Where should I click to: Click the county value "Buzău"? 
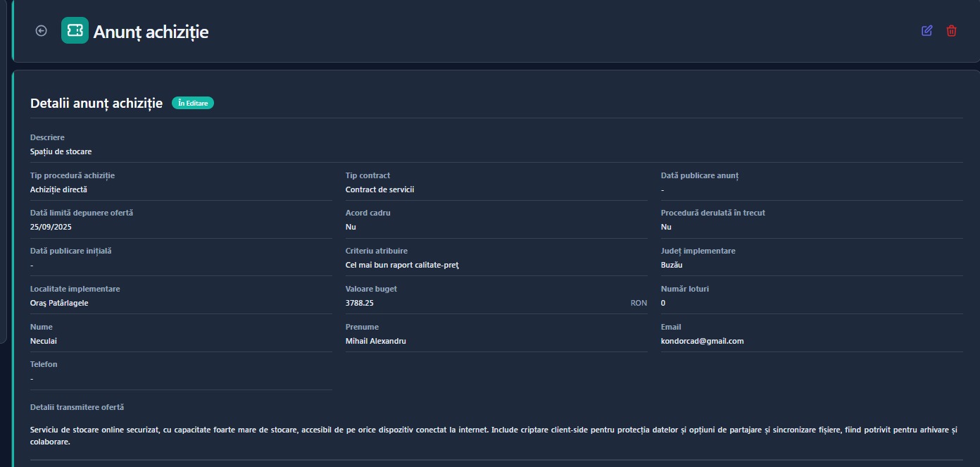(672, 266)
